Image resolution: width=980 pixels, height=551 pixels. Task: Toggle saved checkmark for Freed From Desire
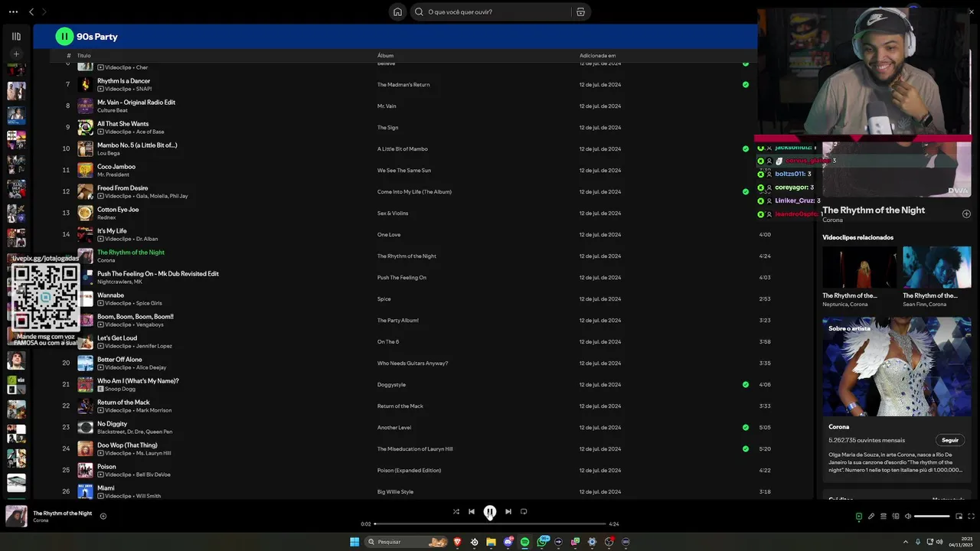click(x=746, y=191)
